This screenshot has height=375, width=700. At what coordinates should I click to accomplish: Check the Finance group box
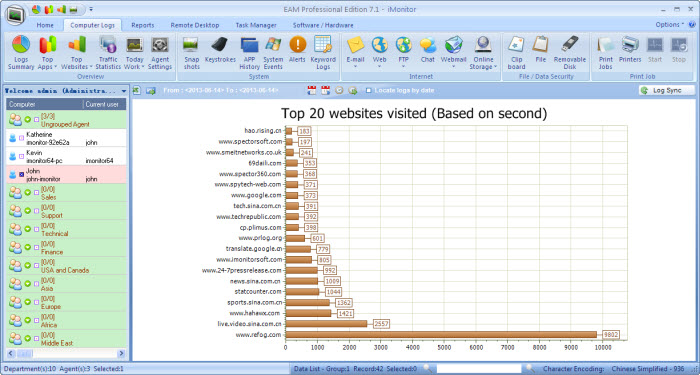coord(36,248)
